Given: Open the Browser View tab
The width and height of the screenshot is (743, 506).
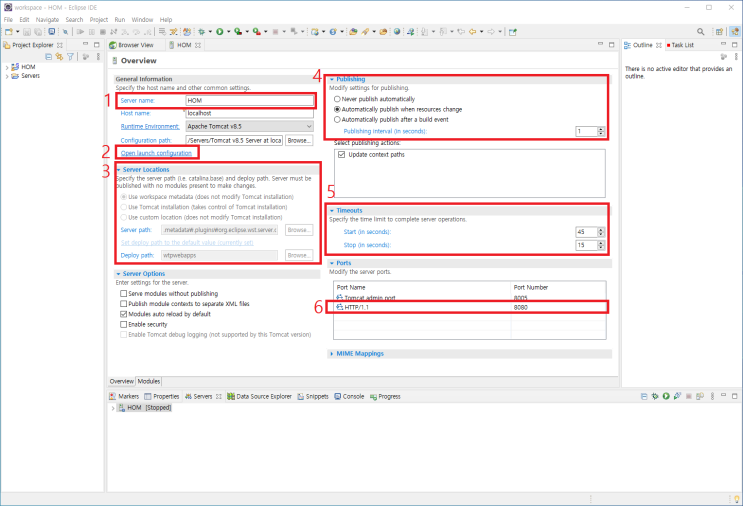Looking at the screenshot, I should click(x=132, y=45).
